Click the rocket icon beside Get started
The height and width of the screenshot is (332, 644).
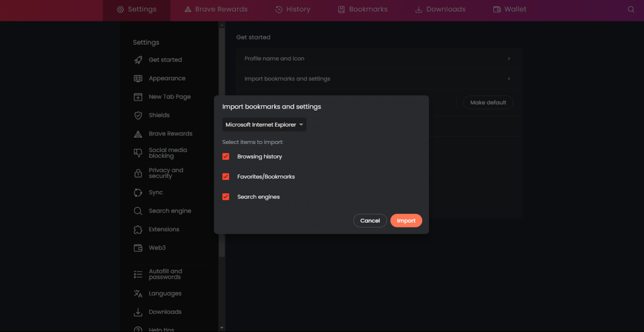click(138, 60)
